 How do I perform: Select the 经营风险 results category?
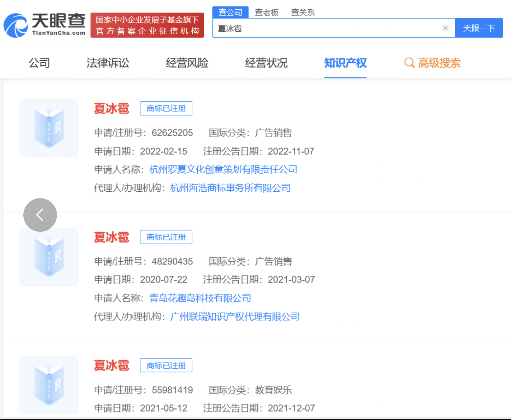tap(187, 63)
